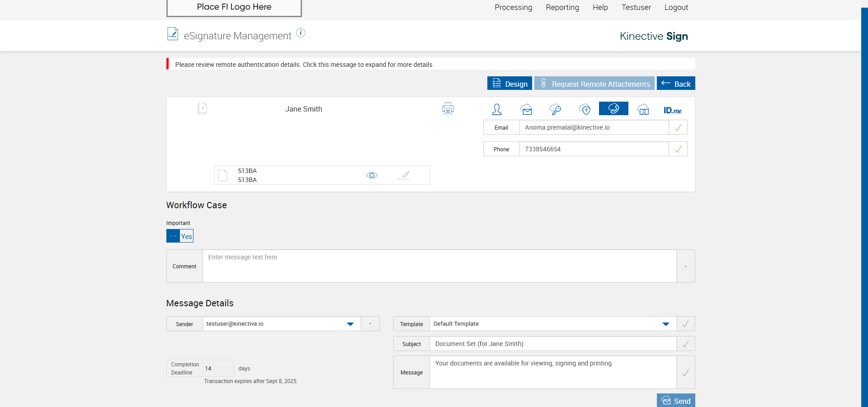The width and height of the screenshot is (868, 407).
Task: Open the Sender dropdown
Action: (x=350, y=324)
